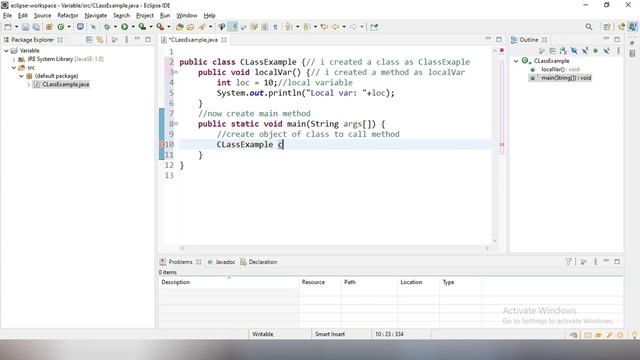Click the Open Perspective icon

pyautogui.click(x=607, y=27)
